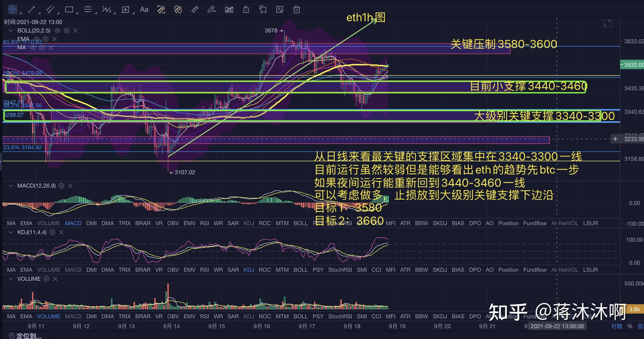Select the Aa text annotation tool

coord(144,10)
